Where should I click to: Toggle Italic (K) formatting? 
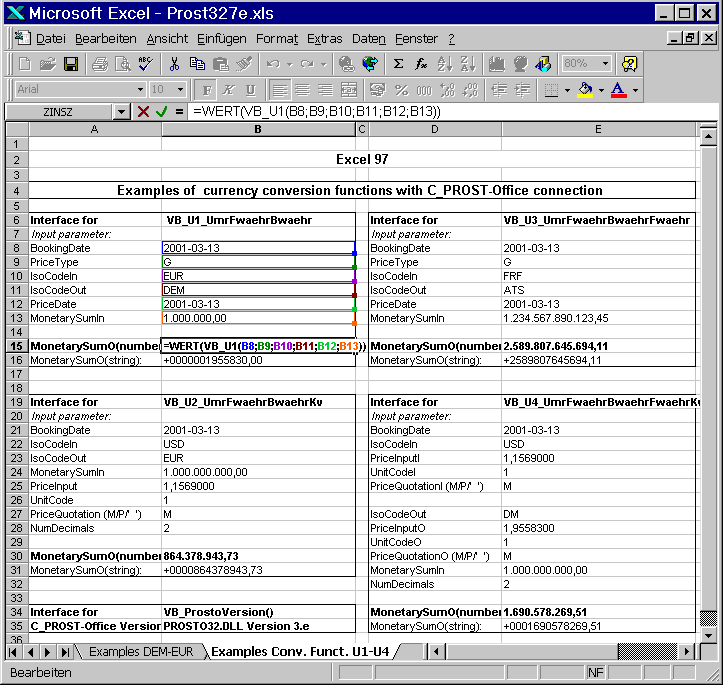point(229,90)
